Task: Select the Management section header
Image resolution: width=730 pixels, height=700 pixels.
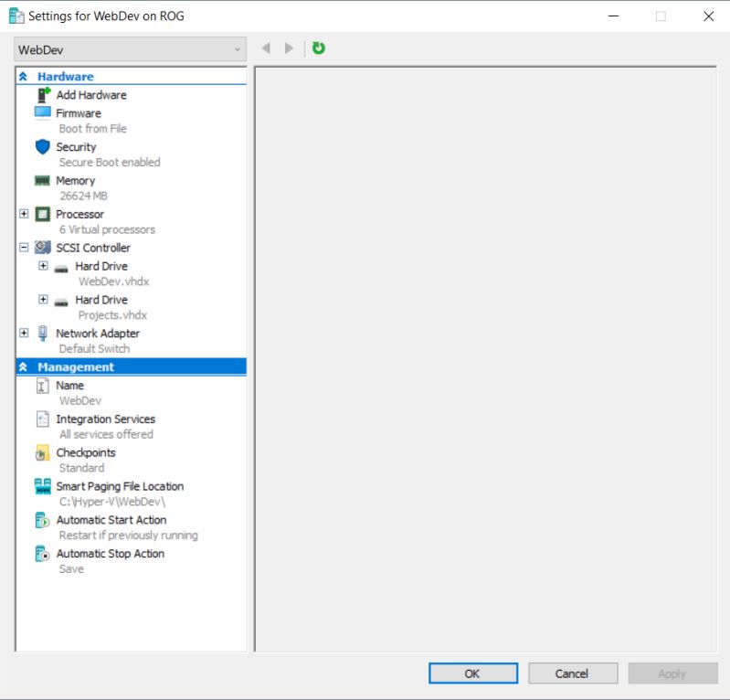Action: 132,367
